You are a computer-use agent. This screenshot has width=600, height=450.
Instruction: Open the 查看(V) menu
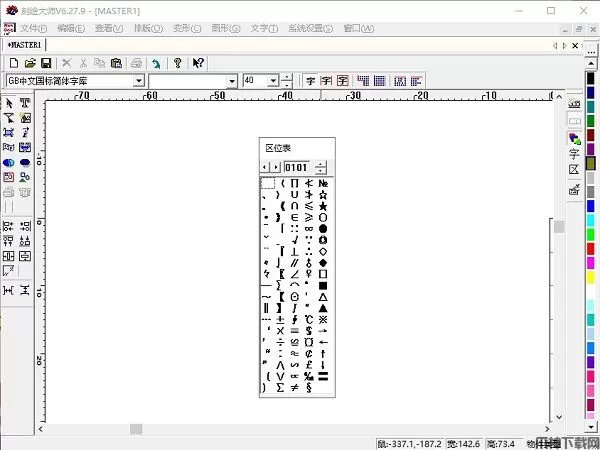pos(109,28)
